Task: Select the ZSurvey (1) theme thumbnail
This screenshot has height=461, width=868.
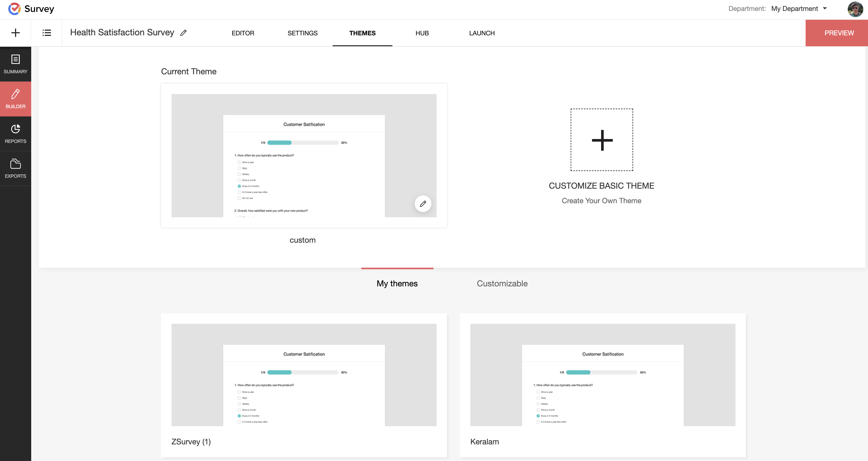Action: [x=304, y=375]
